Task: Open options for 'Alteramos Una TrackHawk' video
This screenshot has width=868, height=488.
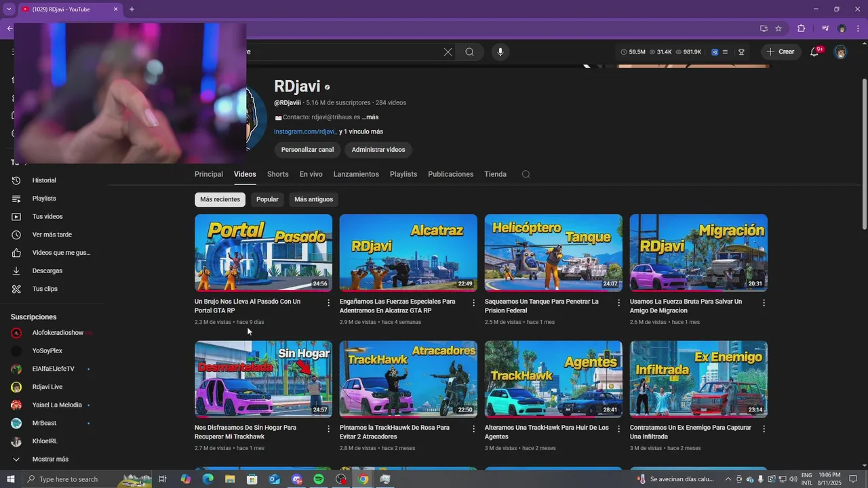Action: [x=618, y=429]
